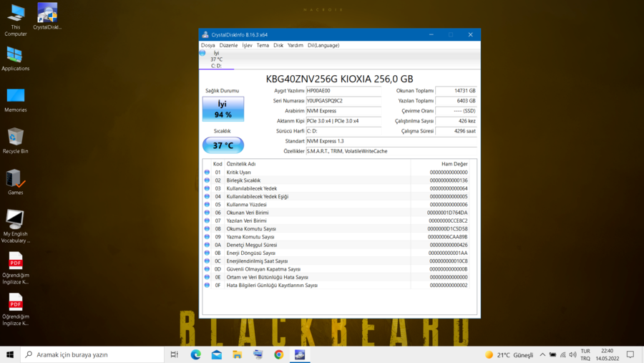Click CrystalDiskInfo taskbar button
This screenshot has width=644, height=363.
tap(300, 354)
